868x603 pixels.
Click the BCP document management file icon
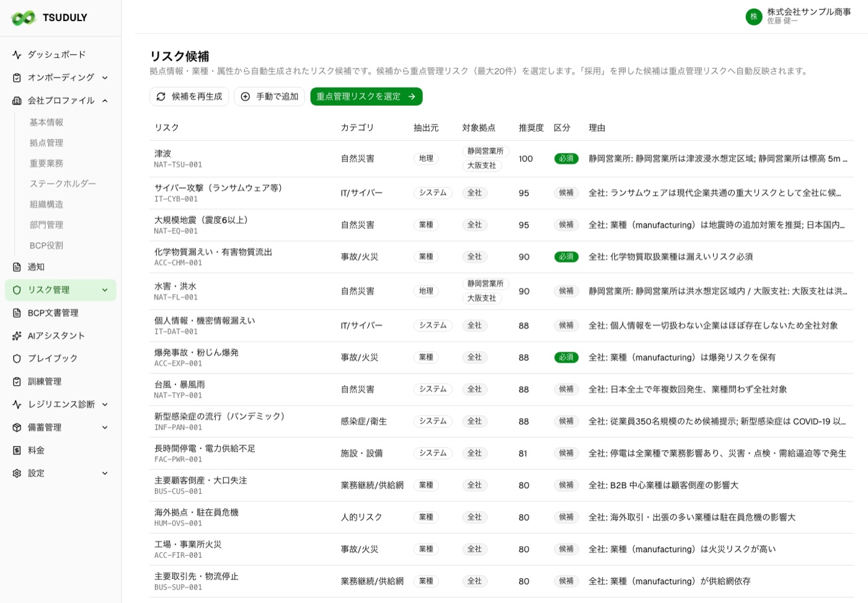tap(17, 313)
